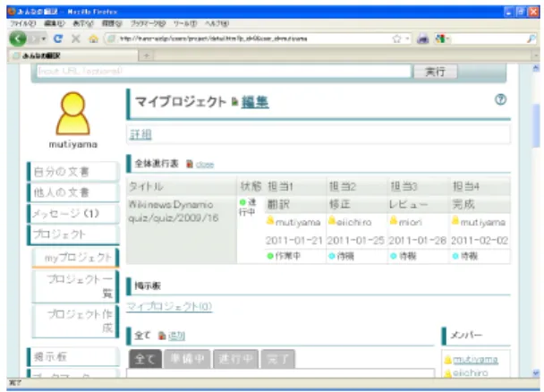
Task: Bookmark this page with the star icon
Action: (396, 38)
